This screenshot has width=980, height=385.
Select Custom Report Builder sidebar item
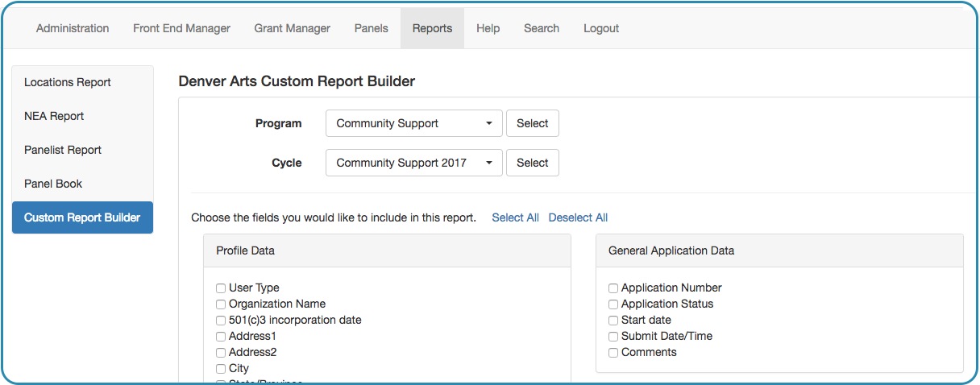point(82,217)
